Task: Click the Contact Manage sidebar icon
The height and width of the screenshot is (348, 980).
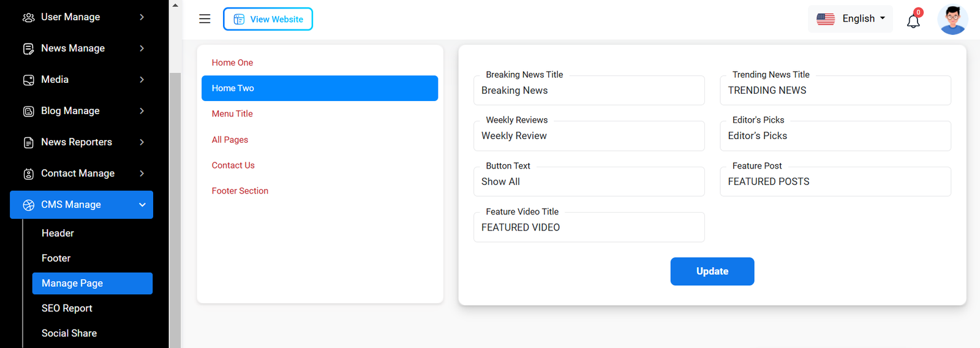Action: click(28, 173)
